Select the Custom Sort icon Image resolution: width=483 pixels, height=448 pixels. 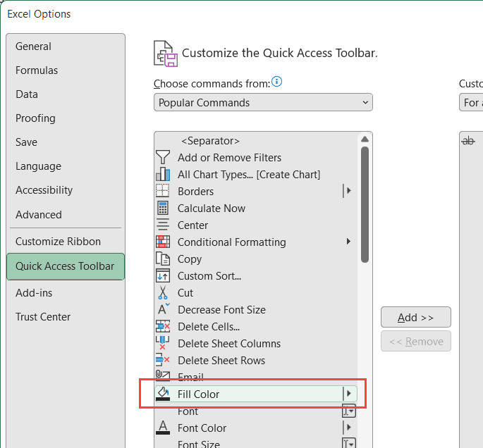coord(163,275)
